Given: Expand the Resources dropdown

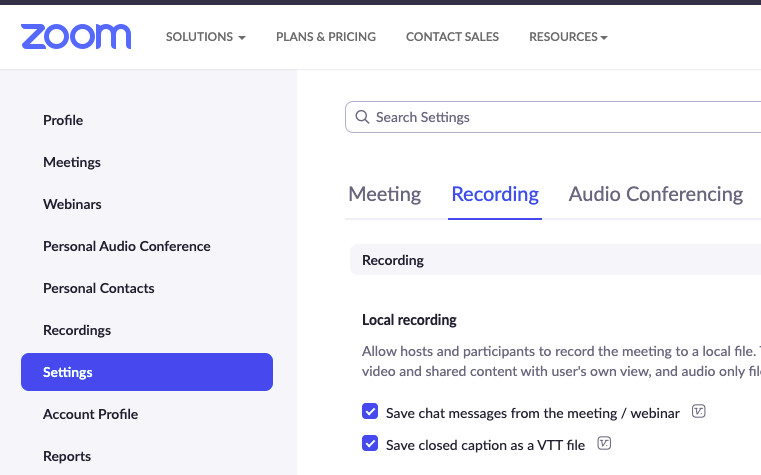Looking at the screenshot, I should pos(568,37).
